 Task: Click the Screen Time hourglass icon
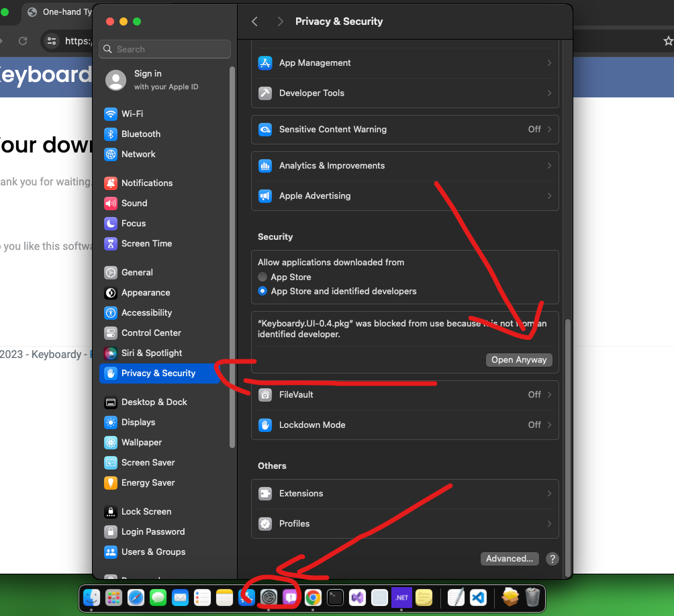click(111, 244)
